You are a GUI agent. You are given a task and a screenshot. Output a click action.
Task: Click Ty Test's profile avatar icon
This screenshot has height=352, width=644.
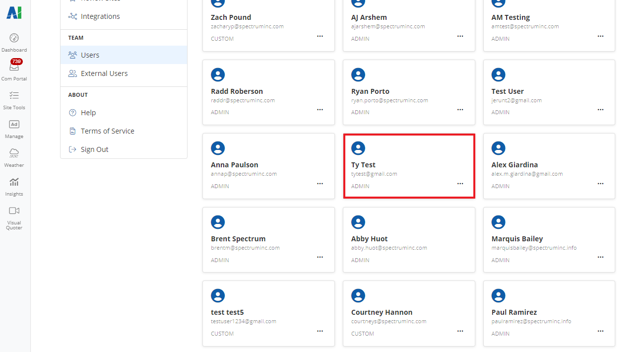click(x=358, y=148)
